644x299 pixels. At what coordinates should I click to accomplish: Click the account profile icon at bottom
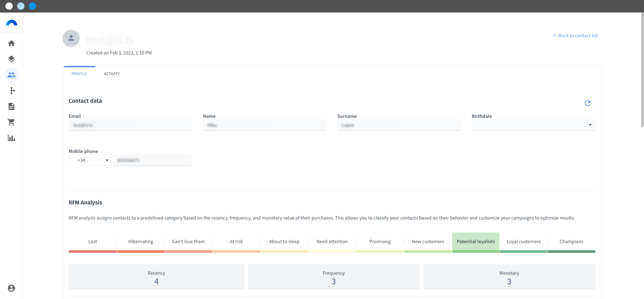click(x=11, y=288)
